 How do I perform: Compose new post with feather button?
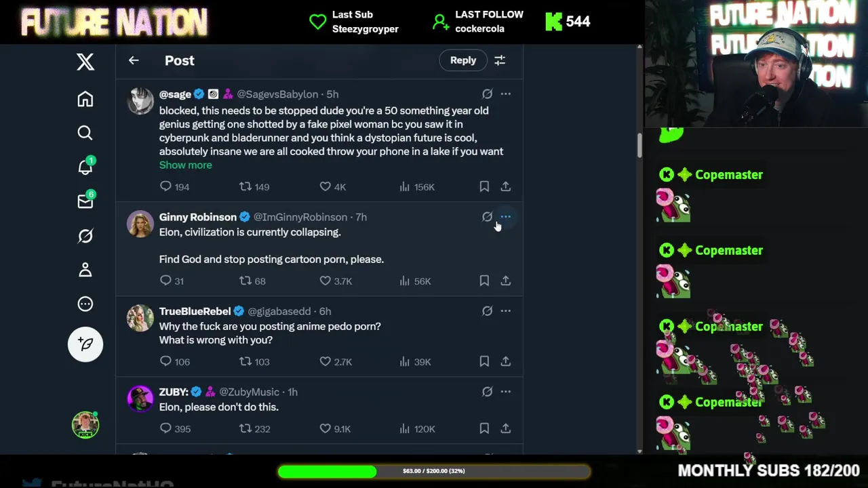point(85,344)
